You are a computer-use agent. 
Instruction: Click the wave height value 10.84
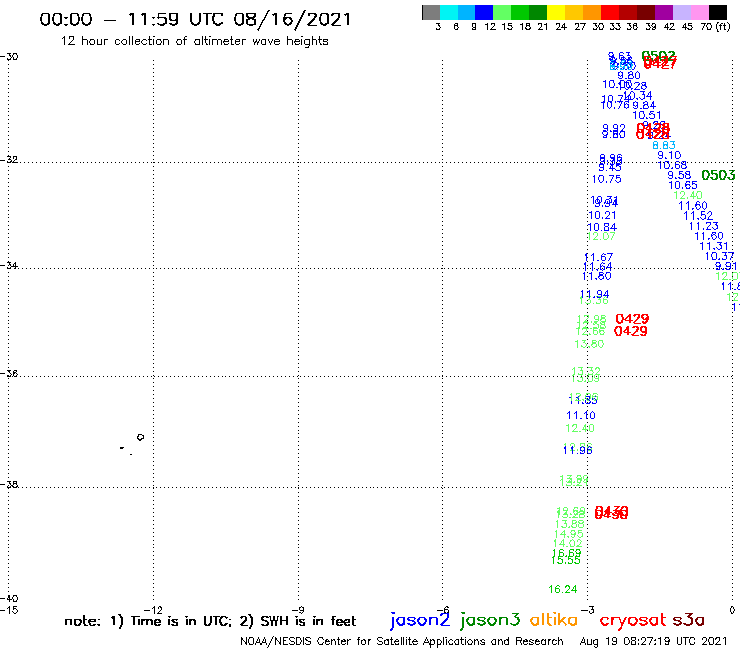602,228
